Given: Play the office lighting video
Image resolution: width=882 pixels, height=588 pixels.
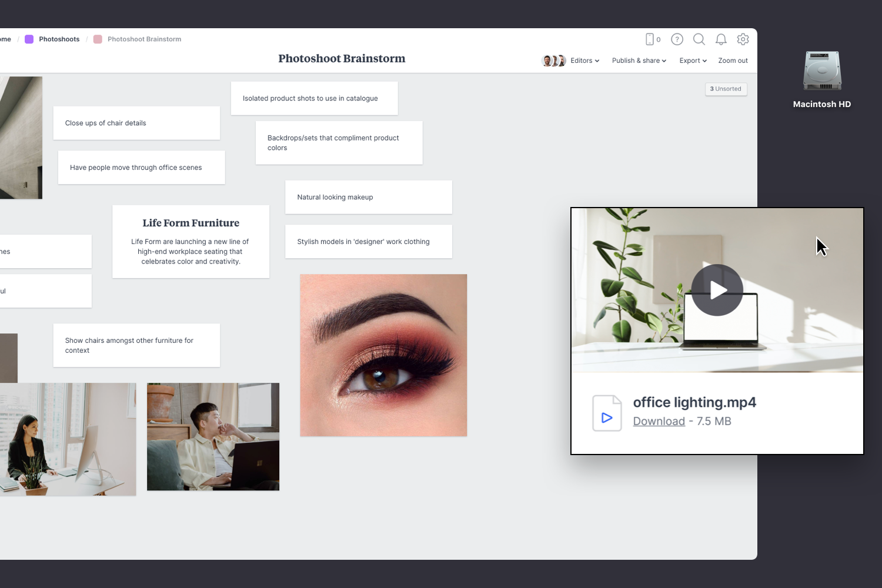Looking at the screenshot, I should pos(717,290).
